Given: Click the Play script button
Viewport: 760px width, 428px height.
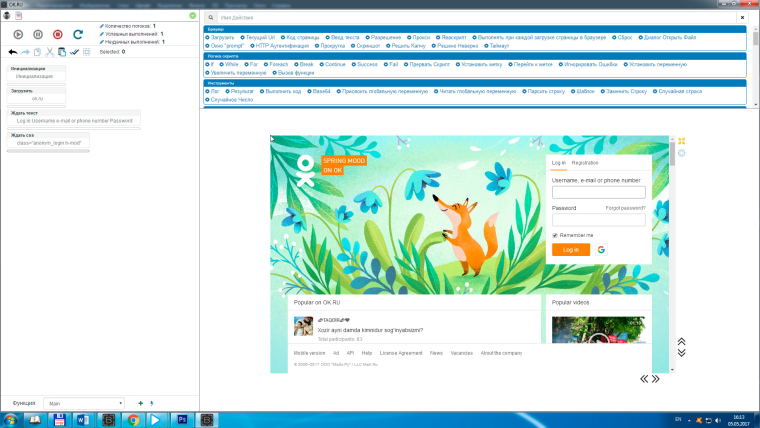Looking at the screenshot, I should point(18,34).
